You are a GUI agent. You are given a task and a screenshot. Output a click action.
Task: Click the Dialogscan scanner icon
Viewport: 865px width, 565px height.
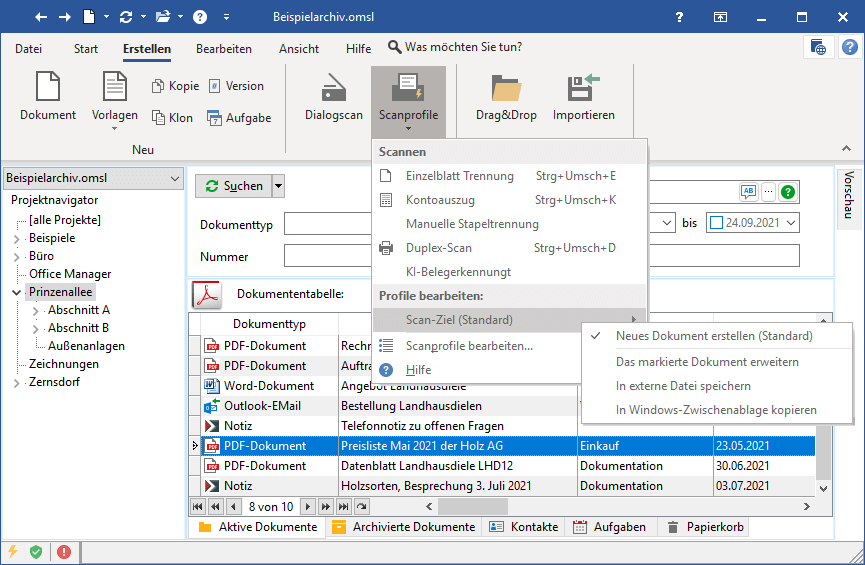pyautogui.click(x=333, y=89)
